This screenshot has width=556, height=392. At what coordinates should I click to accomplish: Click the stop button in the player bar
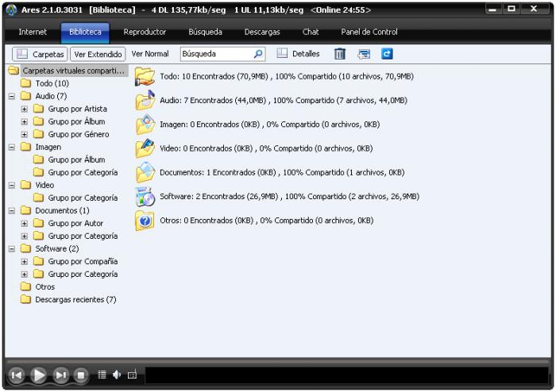(81, 375)
